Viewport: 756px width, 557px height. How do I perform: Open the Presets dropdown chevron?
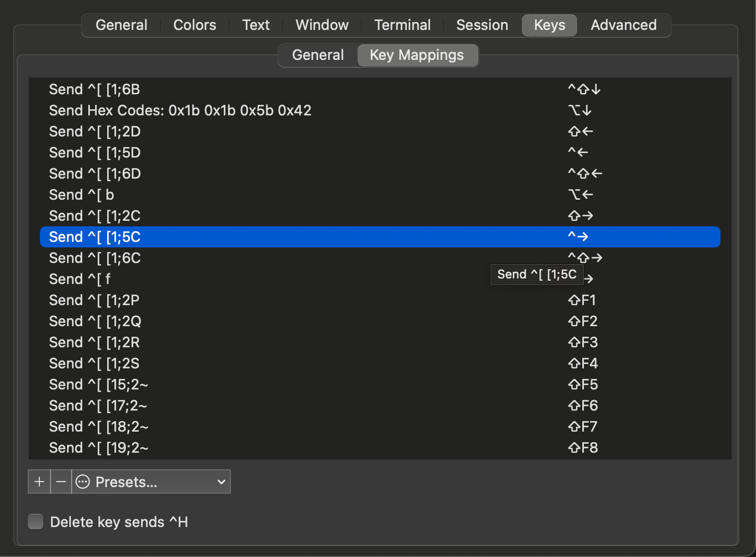221,482
